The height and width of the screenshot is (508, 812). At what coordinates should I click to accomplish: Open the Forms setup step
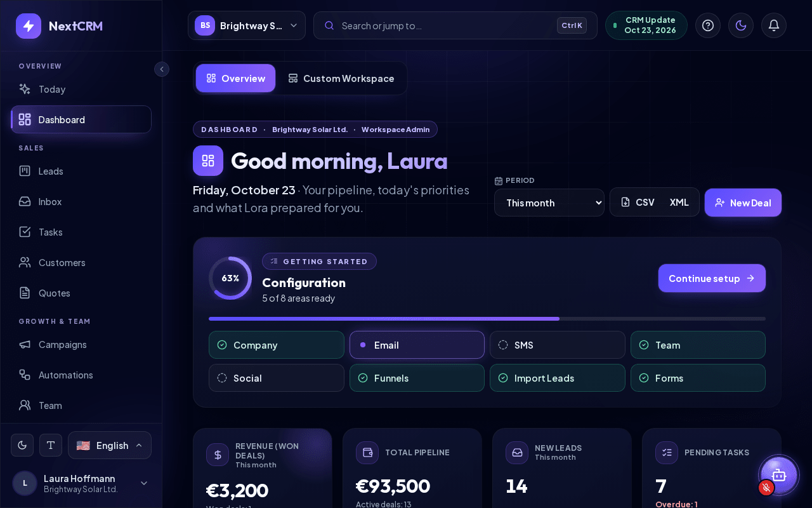[698, 378]
